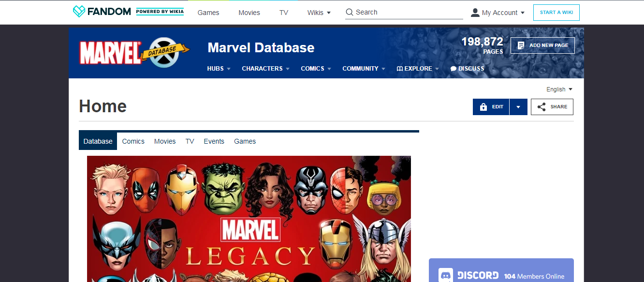This screenshot has width=644, height=282.
Task: Switch to the Movies tab
Action: (x=165, y=141)
